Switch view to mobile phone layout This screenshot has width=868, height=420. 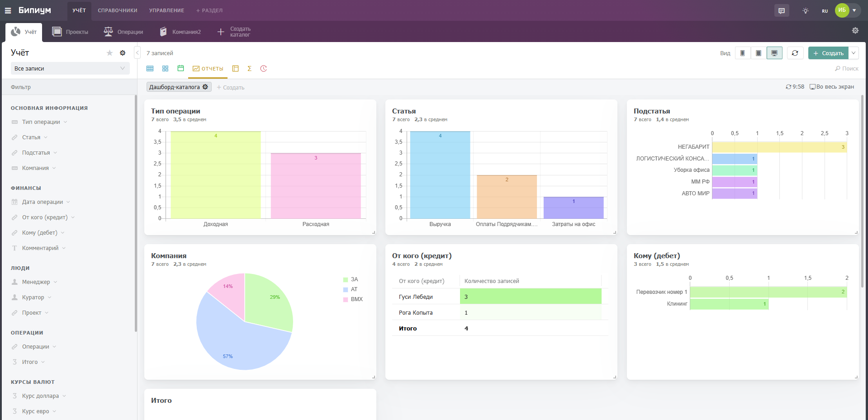pyautogui.click(x=743, y=53)
